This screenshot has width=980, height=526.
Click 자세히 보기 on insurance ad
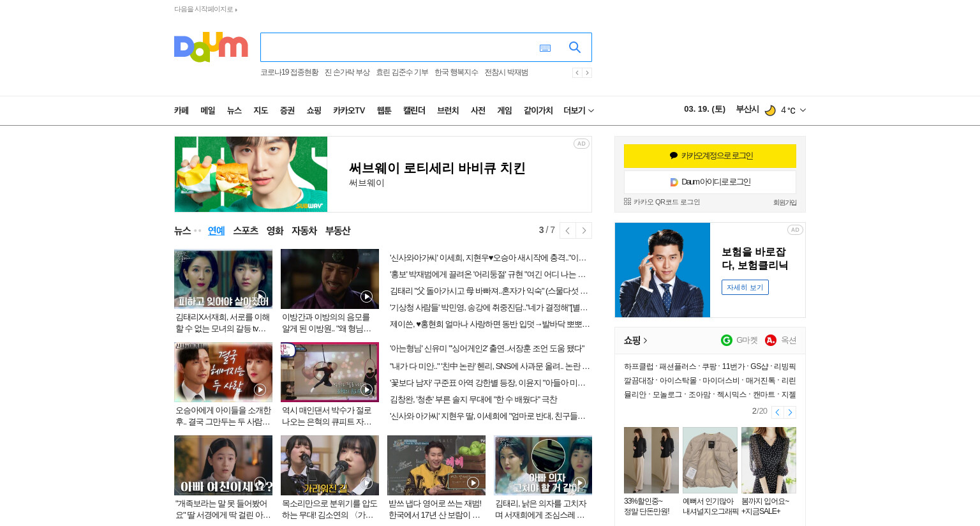745,287
